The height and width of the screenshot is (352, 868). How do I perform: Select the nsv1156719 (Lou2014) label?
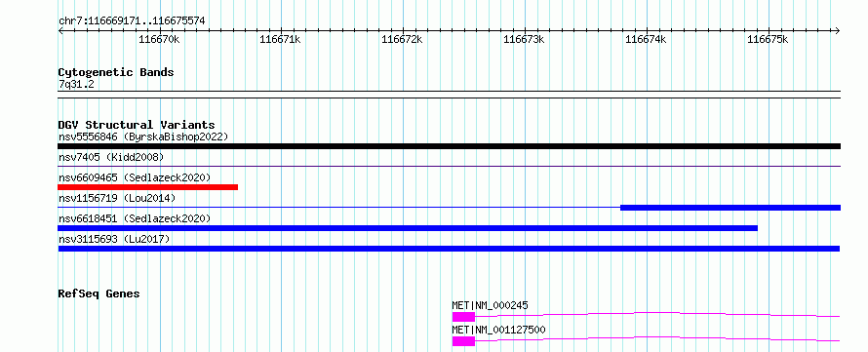coord(117,198)
